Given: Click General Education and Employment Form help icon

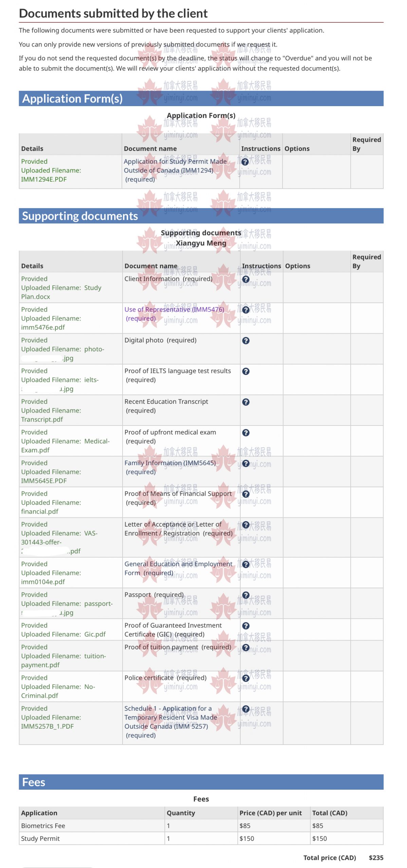Looking at the screenshot, I should [246, 565].
